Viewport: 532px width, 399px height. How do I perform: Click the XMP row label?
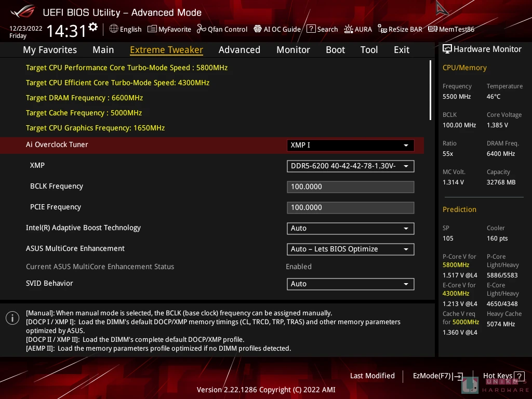coord(37,165)
